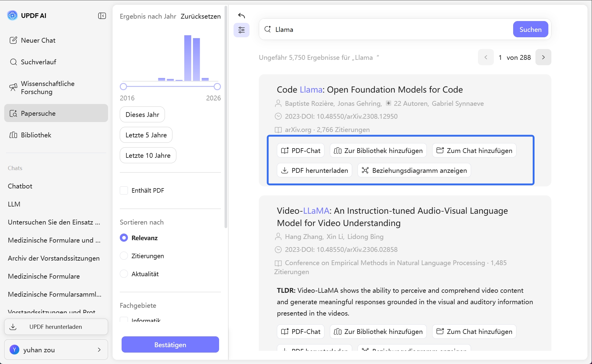Click the back arrow icon above filters
Viewport: 592px width, 364px height.
tap(241, 16)
